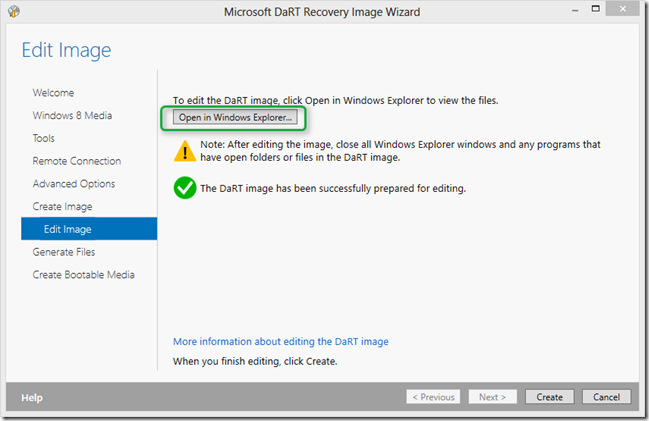Go to Generate Files step
Viewport: 649px width, 421px height.
(64, 252)
